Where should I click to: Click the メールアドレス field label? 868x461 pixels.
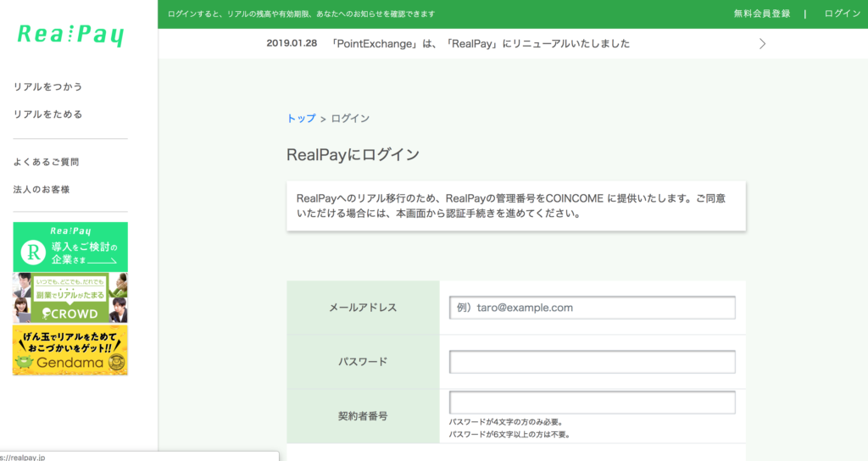pos(363,308)
